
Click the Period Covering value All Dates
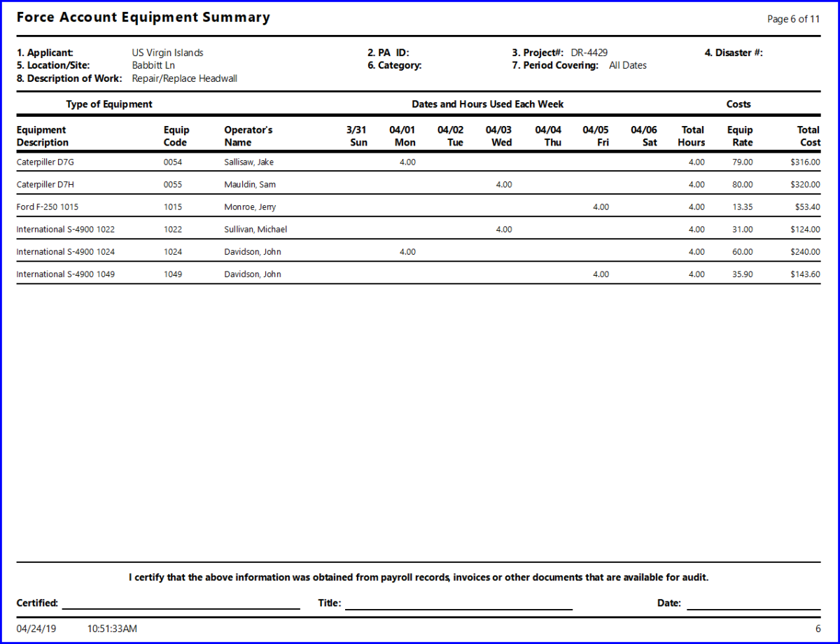629,65
